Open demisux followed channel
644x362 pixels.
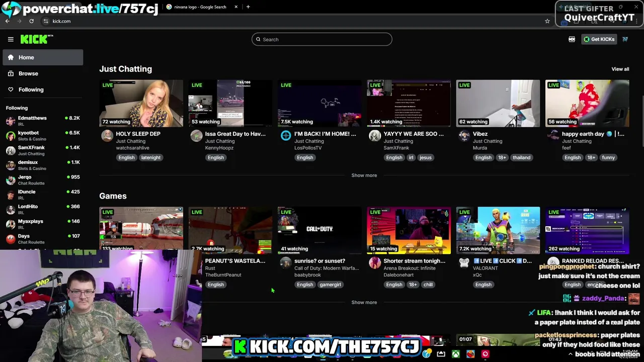pos(43,165)
